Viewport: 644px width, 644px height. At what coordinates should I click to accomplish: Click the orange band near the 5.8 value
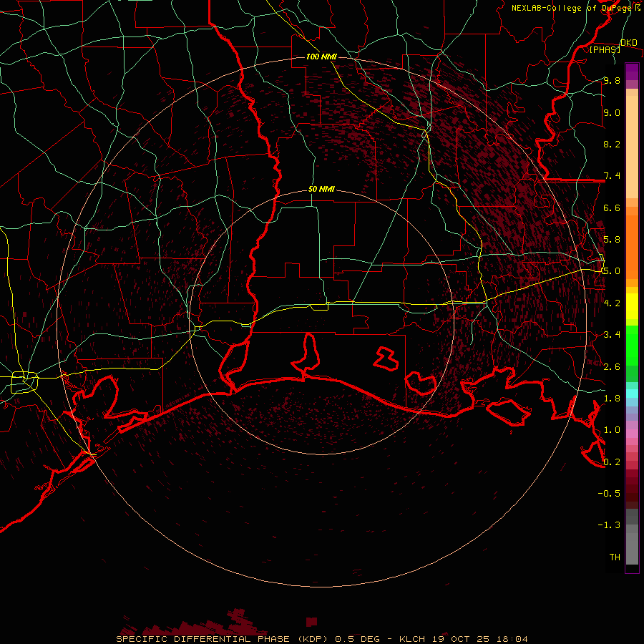point(632,240)
